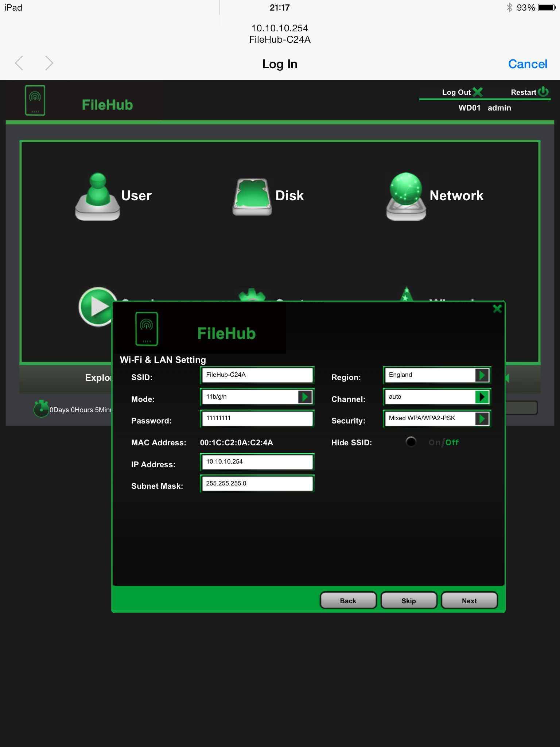Select the Network menu label

click(456, 196)
